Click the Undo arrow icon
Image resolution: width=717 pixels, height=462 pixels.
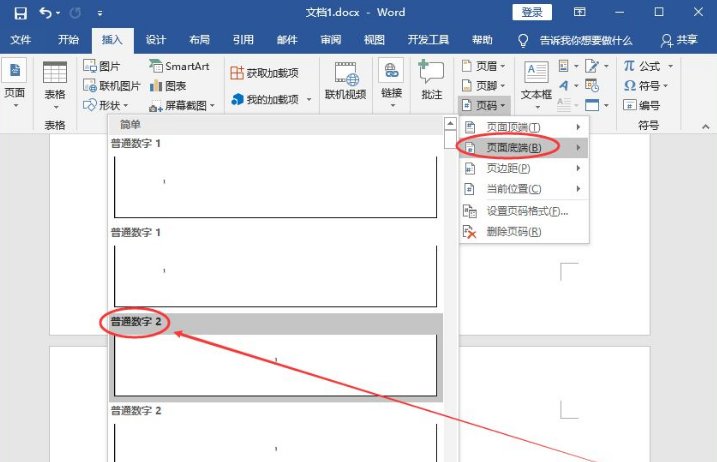(x=46, y=12)
